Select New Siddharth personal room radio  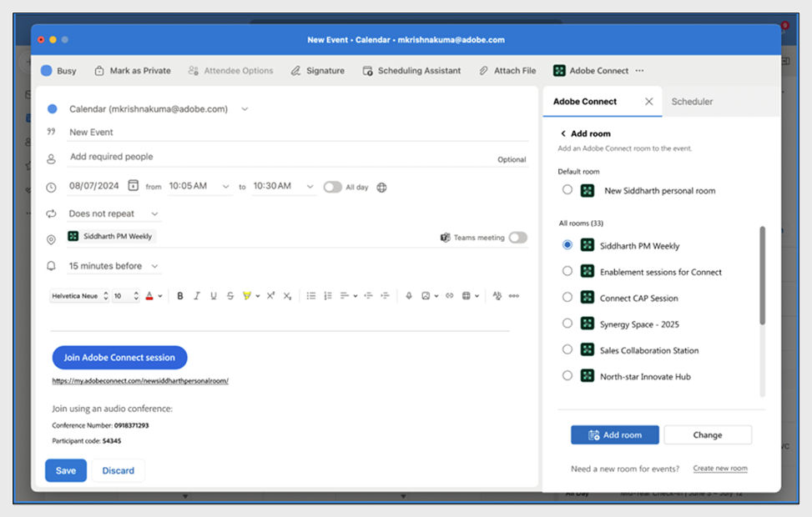(x=567, y=190)
